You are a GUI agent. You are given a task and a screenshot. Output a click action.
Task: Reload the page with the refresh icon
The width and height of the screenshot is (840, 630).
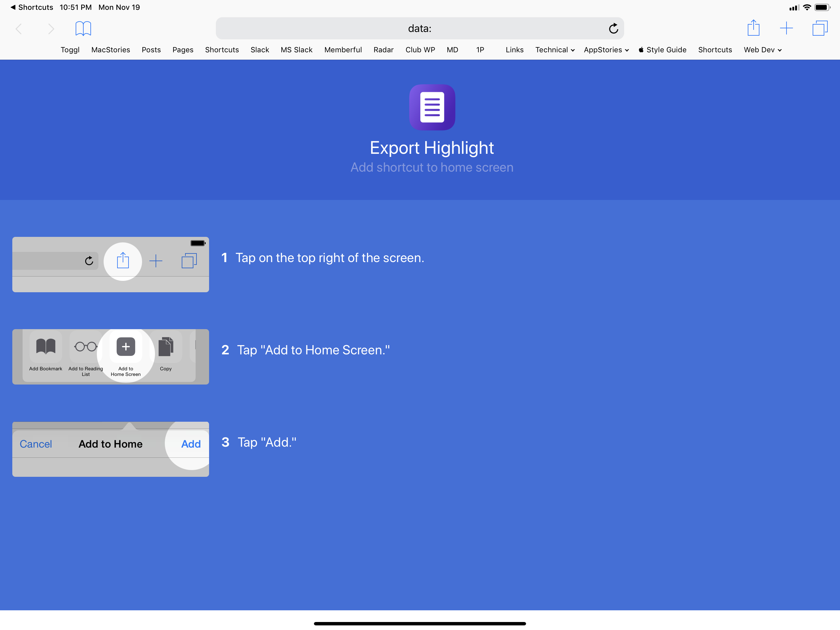pyautogui.click(x=614, y=28)
